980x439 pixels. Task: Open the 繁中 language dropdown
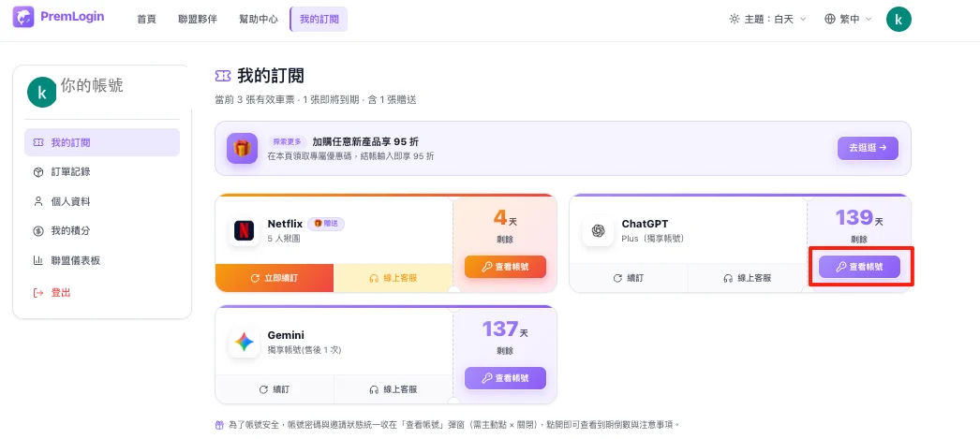click(x=848, y=20)
